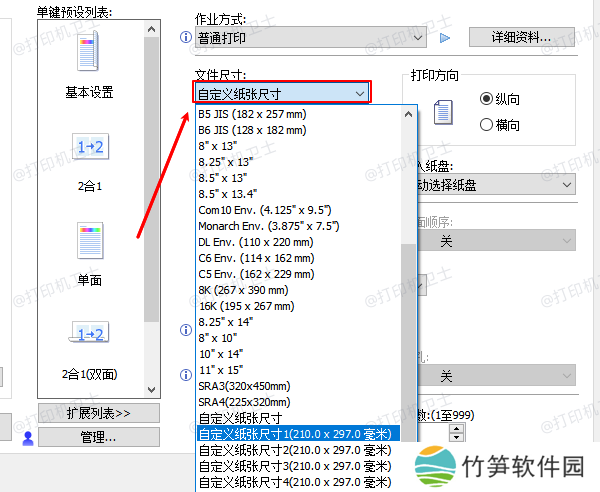
Task: Click the person icon beside 管理 button
Action: click(27, 437)
